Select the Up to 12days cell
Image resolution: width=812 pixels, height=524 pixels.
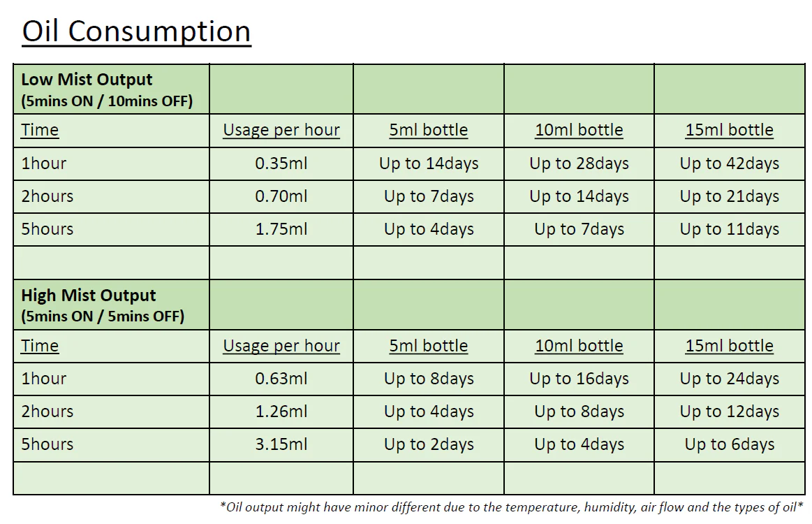[729, 412]
